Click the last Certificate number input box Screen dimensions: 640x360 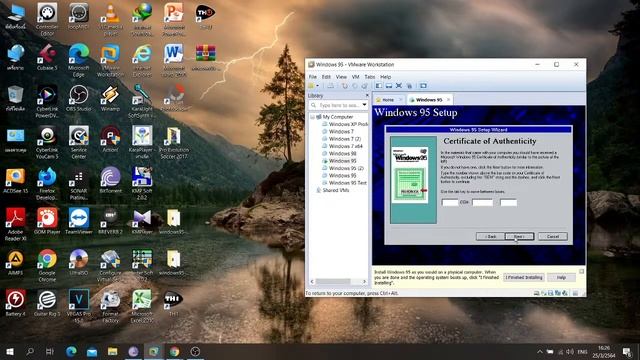[x=508, y=202]
